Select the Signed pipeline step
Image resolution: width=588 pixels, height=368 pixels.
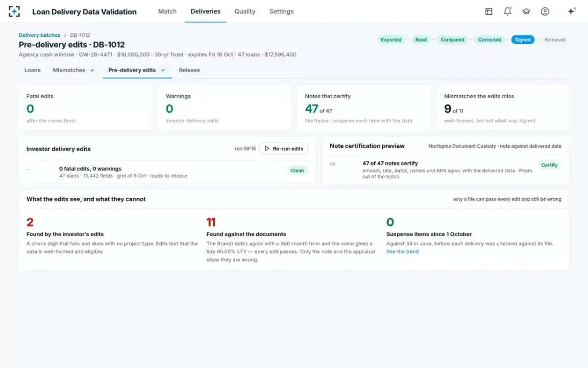[x=523, y=40]
